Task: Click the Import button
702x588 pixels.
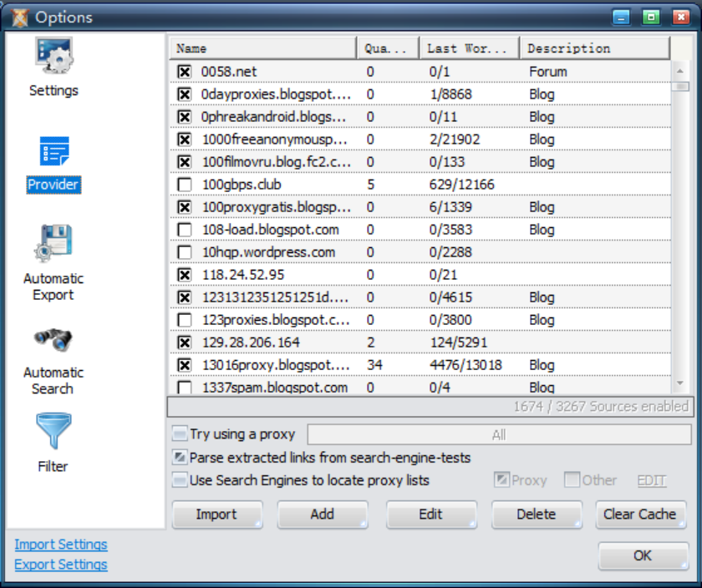Action: [217, 514]
